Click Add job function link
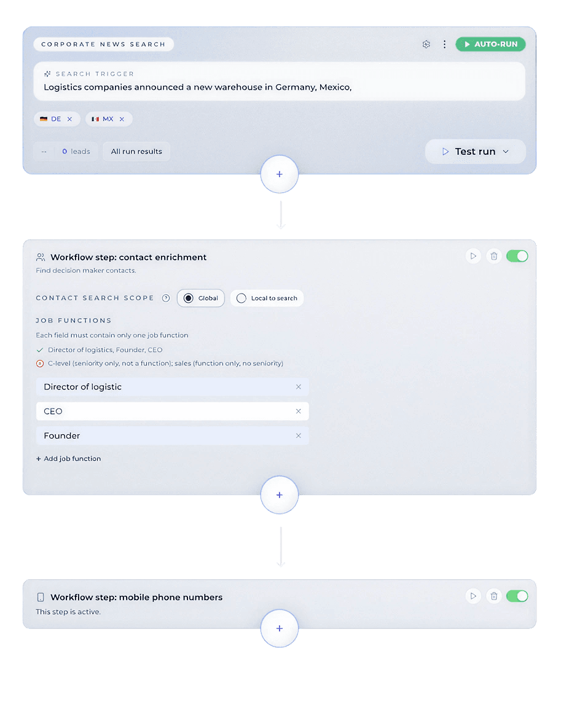588x710 pixels. (x=68, y=459)
